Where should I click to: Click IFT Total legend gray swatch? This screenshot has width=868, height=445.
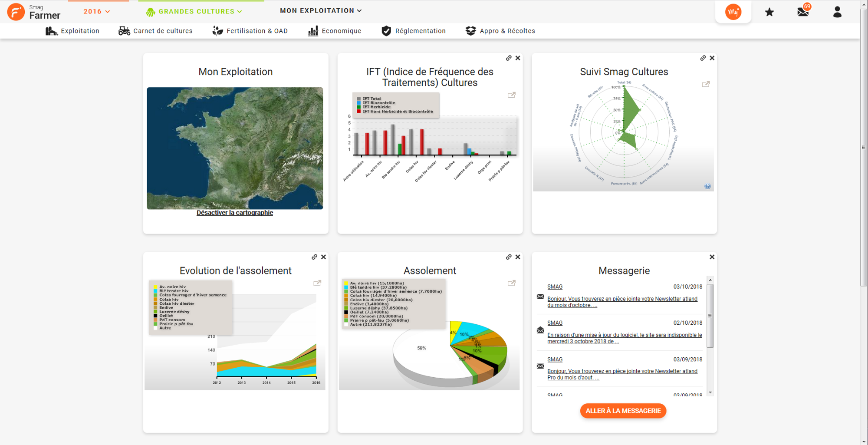tap(359, 99)
